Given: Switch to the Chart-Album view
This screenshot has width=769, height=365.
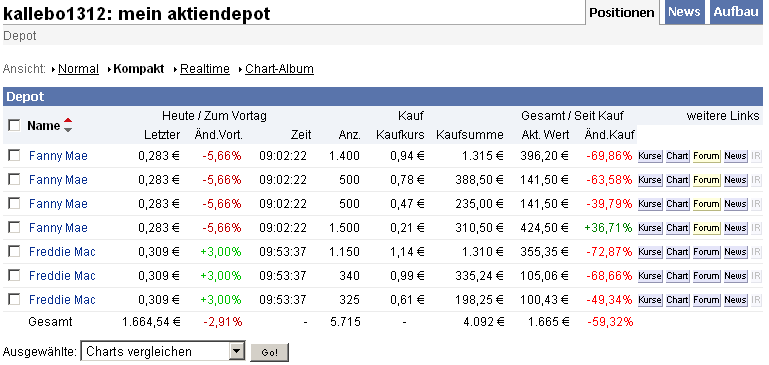Looking at the screenshot, I should [280, 69].
